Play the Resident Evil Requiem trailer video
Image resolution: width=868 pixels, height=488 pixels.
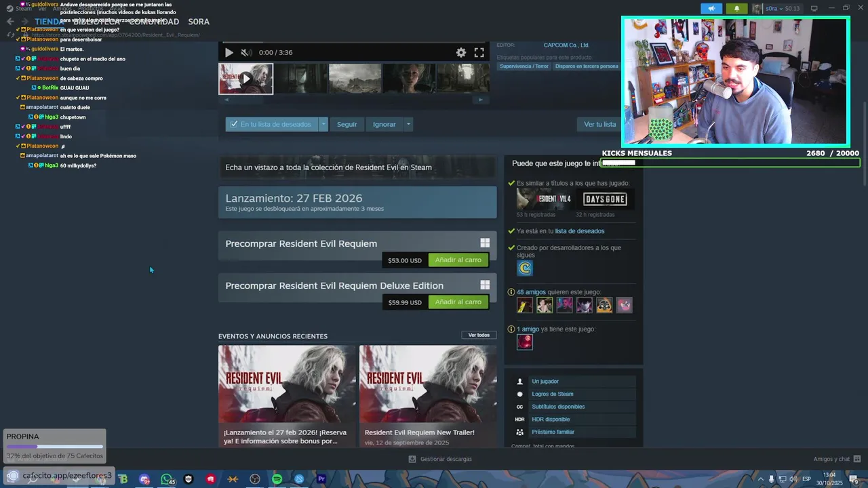(229, 52)
